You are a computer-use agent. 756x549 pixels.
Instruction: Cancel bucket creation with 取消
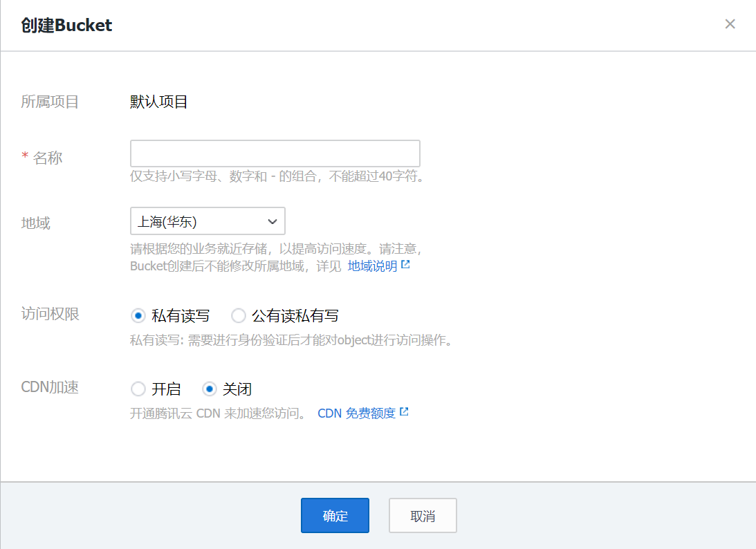tap(422, 515)
